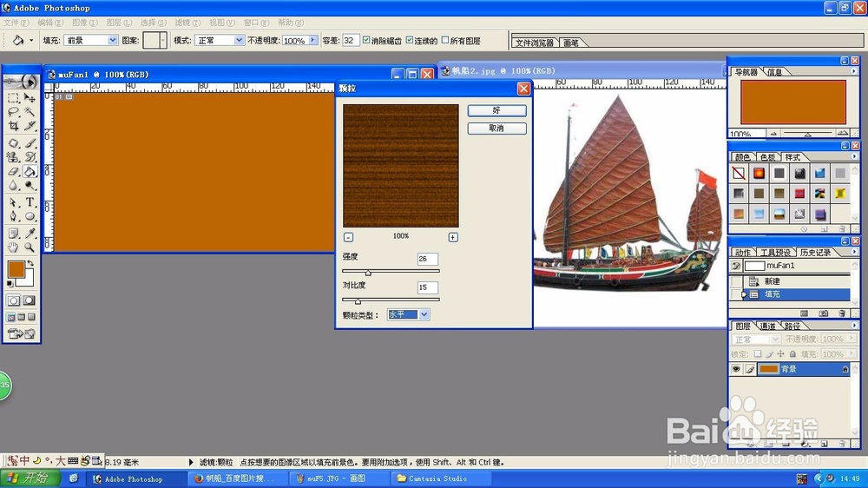This screenshot has width=868, height=488.
Task: Toggle the contiguous (连续的) checkbox
Action: [x=409, y=40]
